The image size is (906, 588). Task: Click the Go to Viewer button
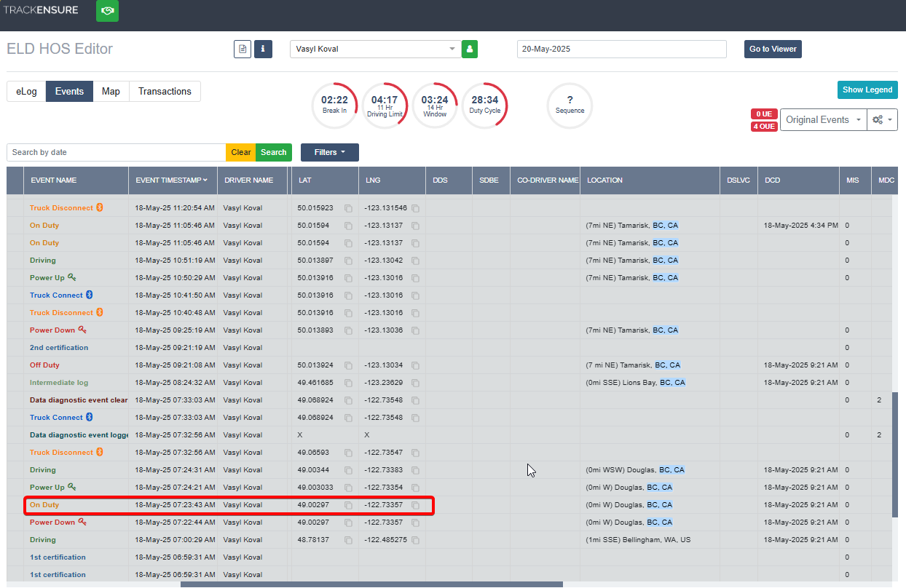pyautogui.click(x=773, y=49)
